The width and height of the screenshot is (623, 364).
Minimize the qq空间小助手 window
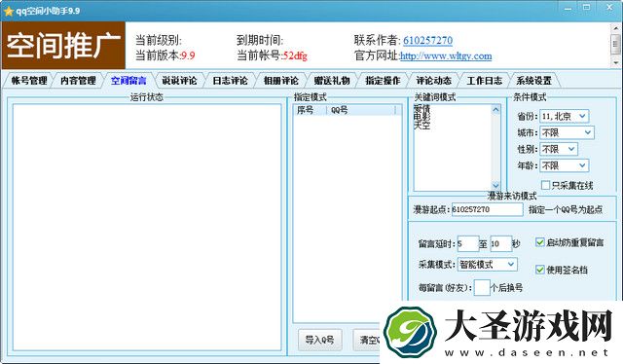click(568, 8)
